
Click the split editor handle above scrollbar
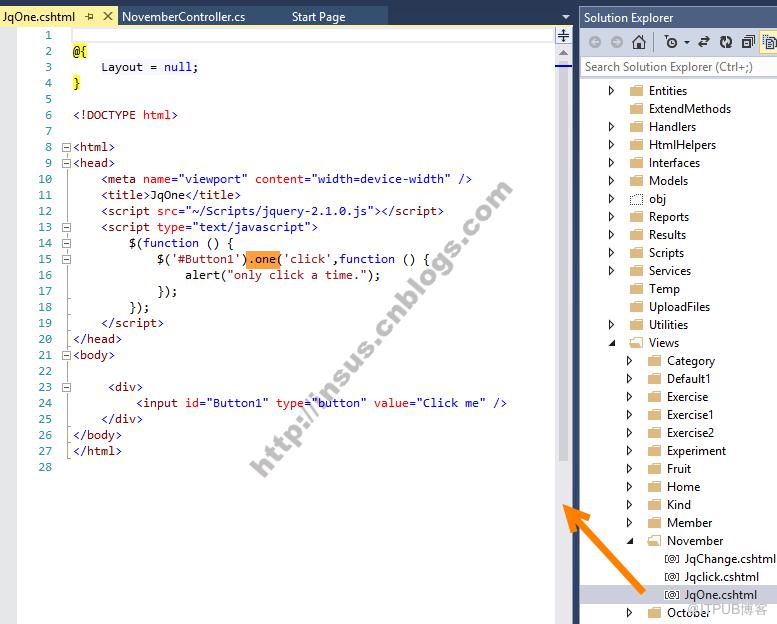coord(563,35)
